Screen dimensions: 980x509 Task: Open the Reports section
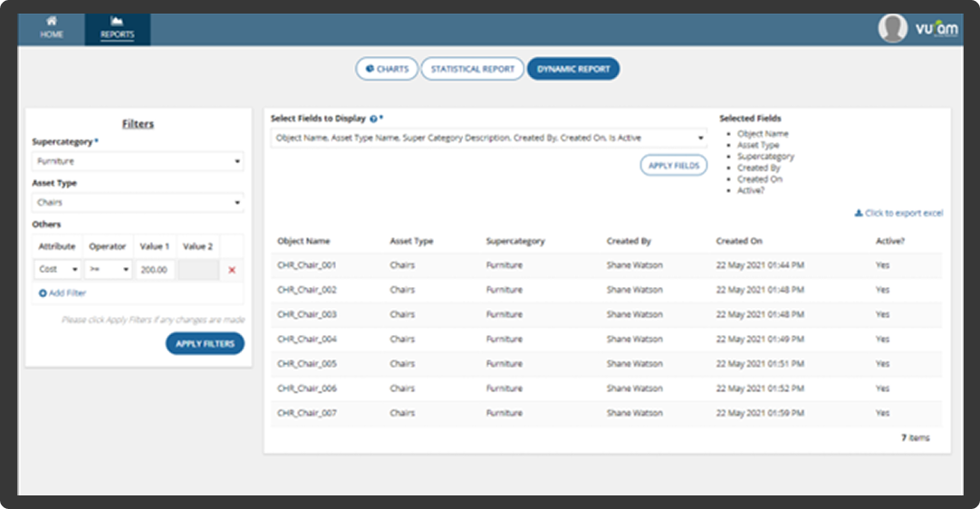(x=118, y=29)
